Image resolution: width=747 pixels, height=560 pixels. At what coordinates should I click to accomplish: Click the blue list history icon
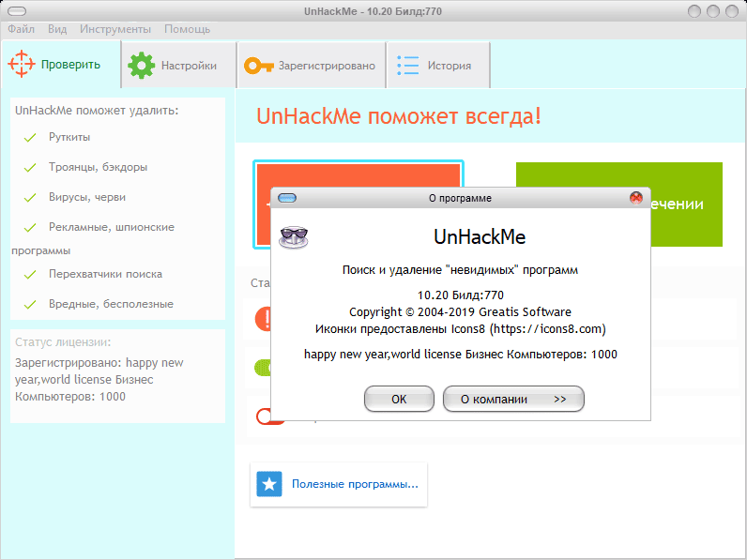(x=408, y=66)
